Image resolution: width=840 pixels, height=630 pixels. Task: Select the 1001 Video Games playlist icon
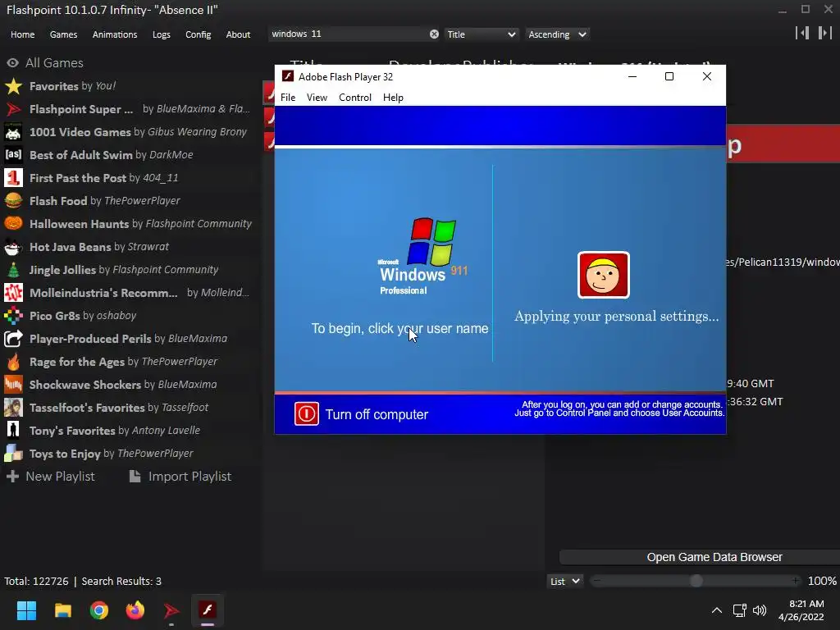click(x=13, y=132)
